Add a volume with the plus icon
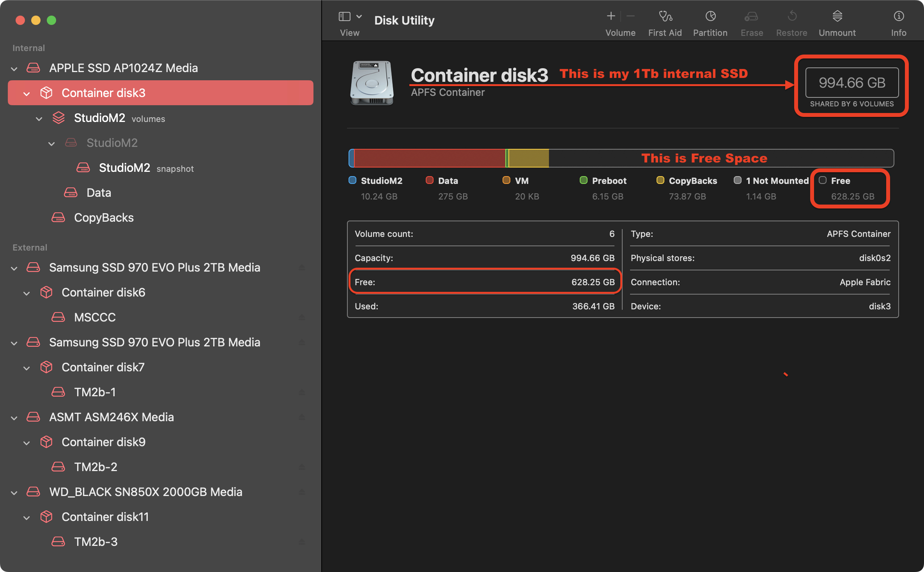Viewport: 924px width, 572px height. click(x=611, y=16)
